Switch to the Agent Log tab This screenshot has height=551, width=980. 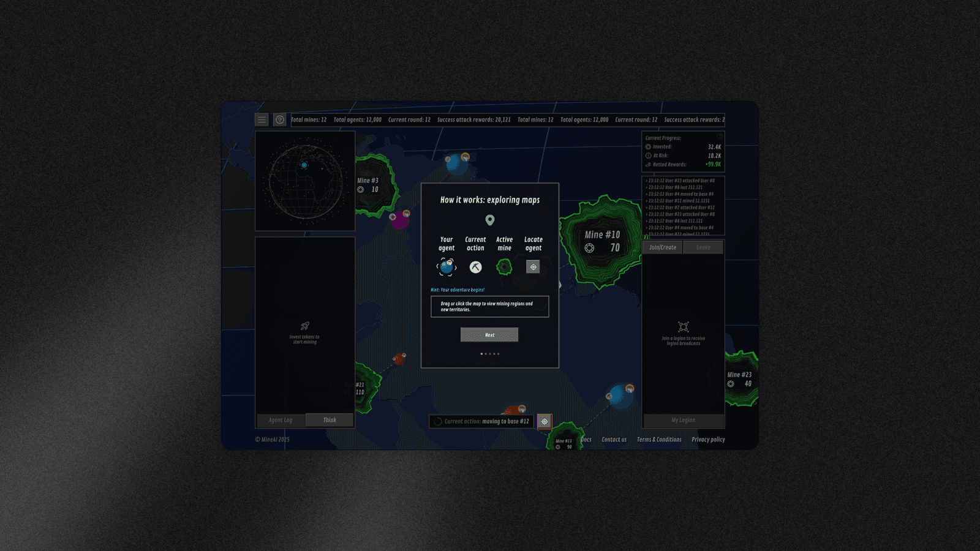[281, 420]
